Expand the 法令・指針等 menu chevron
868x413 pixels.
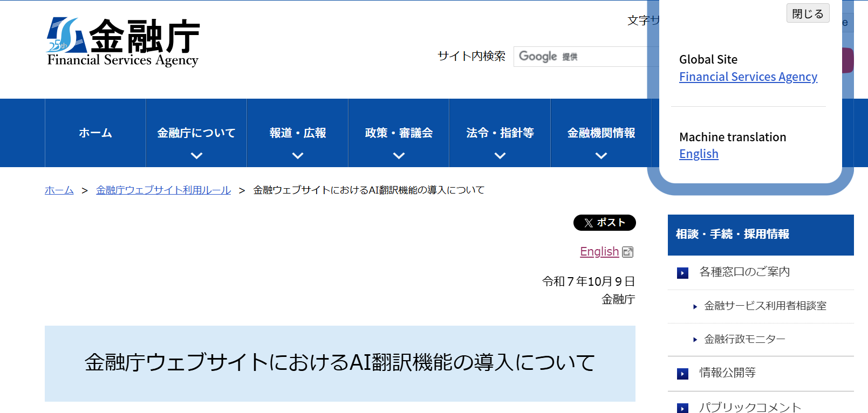pos(500,156)
